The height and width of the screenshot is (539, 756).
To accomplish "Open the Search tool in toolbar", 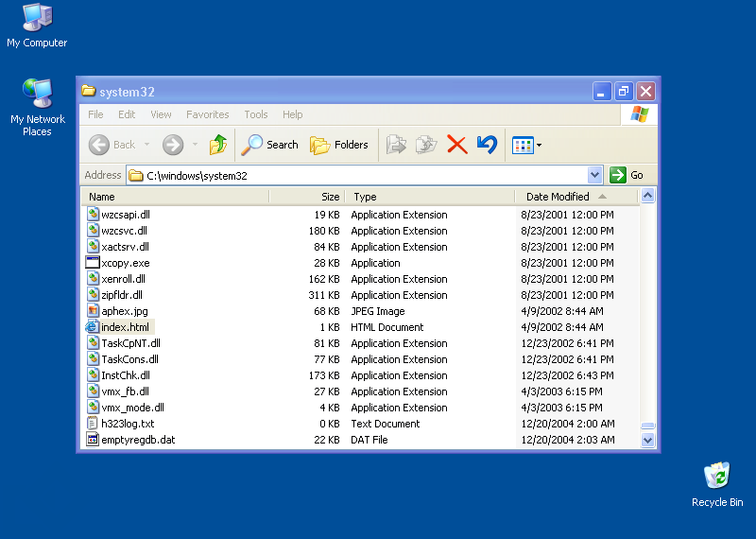I will tap(269, 145).
